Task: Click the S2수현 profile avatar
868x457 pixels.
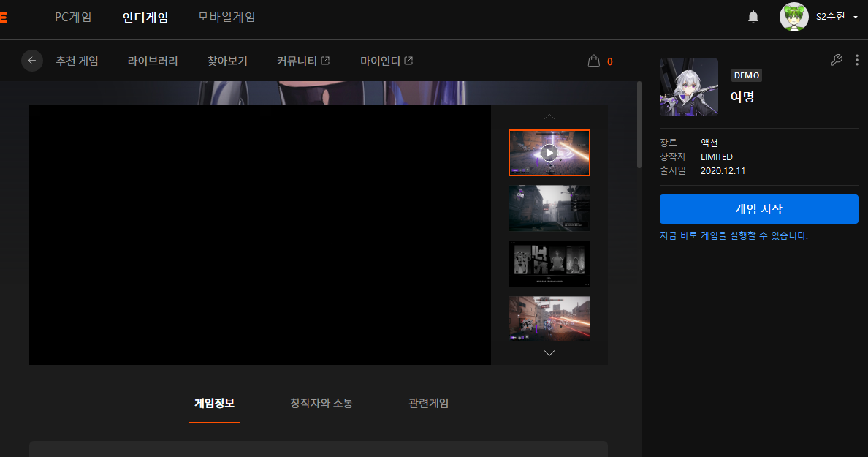Action: 793,17
